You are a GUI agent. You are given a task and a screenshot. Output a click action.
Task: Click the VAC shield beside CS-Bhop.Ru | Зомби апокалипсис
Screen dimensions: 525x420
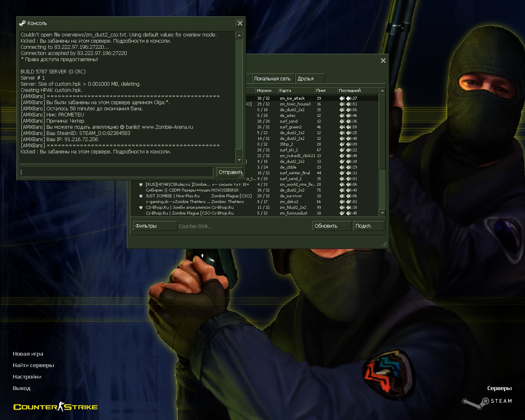141,208
